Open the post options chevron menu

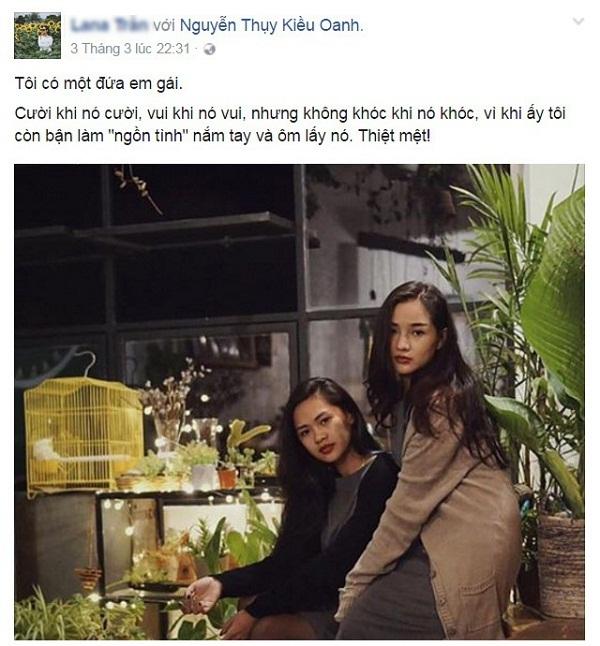click(579, 21)
